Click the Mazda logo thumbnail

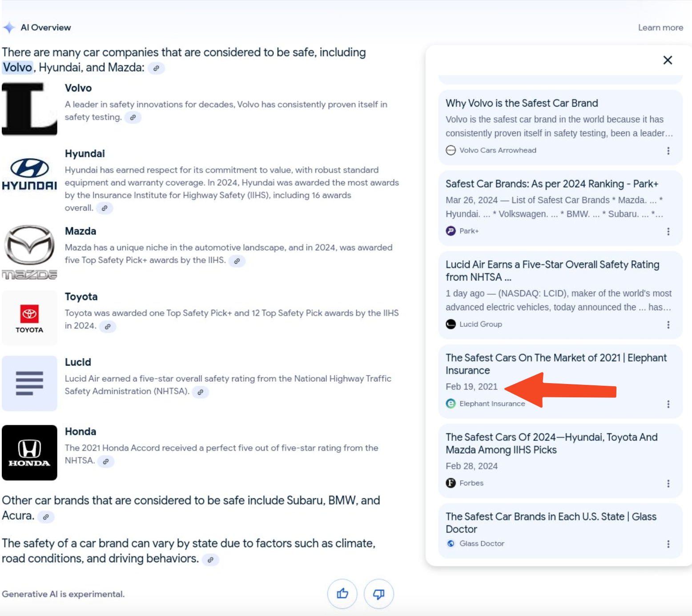[29, 252]
